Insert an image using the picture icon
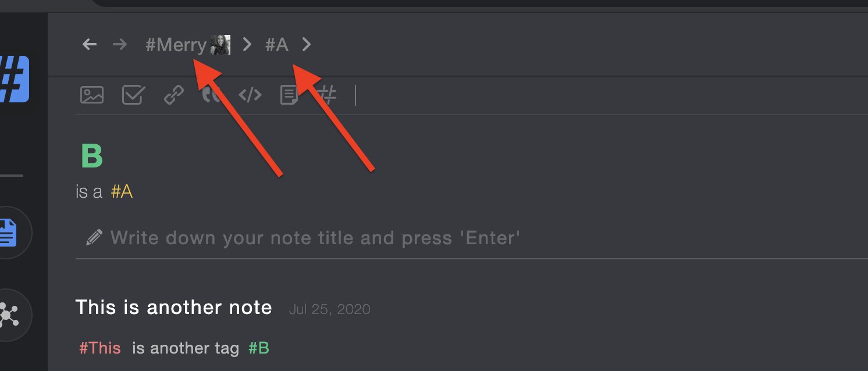 point(92,95)
